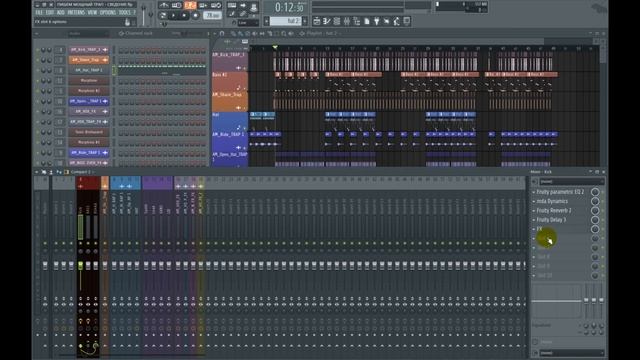Toggle typing keyboard to piano icon
640x360 pixels.
click(232, 5)
